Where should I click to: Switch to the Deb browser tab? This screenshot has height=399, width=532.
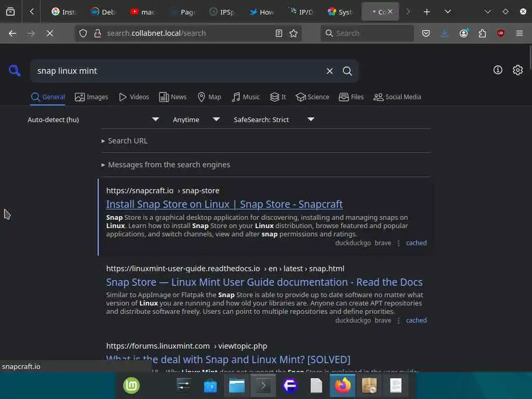click(103, 12)
